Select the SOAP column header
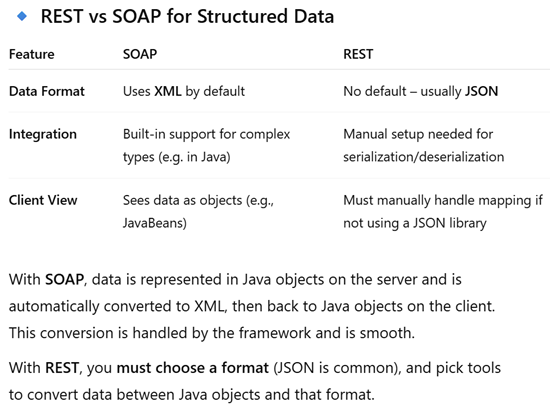Viewport: 550px width, 414px height. pyautogui.click(x=140, y=54)
